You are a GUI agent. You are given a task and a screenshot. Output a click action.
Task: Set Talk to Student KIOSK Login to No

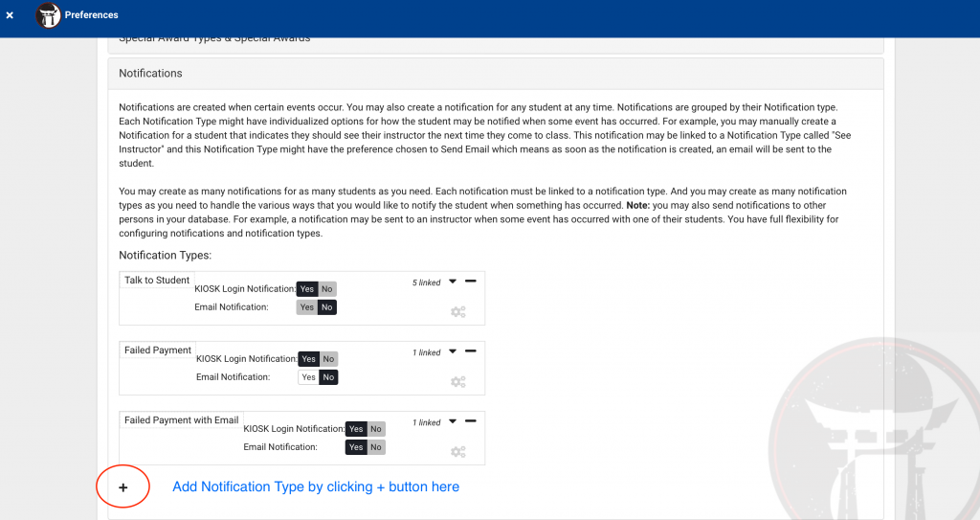click(x=328, y=289)
